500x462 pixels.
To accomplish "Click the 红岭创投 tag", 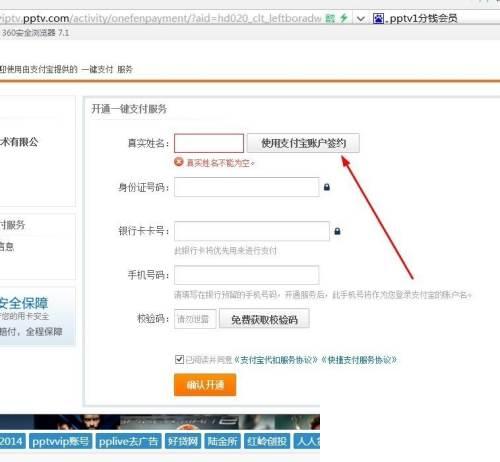I will [267, 441].
